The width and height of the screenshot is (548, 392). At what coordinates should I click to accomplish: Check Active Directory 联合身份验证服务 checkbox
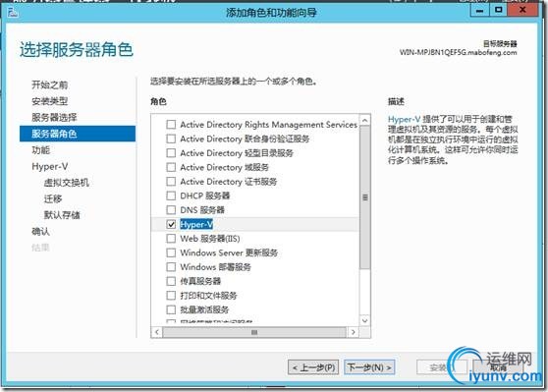[x=171, y=139]
